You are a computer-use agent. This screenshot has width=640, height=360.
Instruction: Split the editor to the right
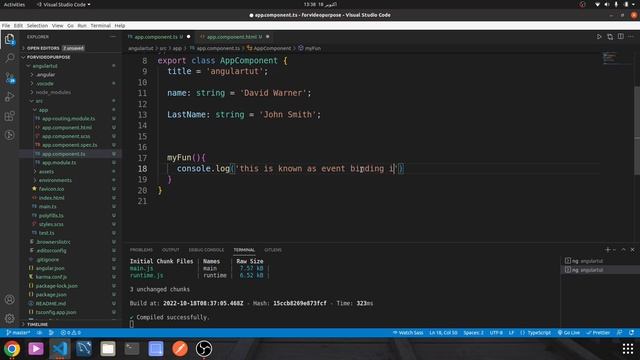pos(620,37)
